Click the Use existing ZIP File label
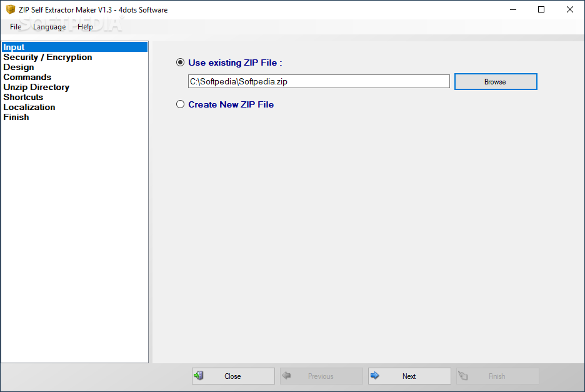585x392 pixels. coord(235,63)
